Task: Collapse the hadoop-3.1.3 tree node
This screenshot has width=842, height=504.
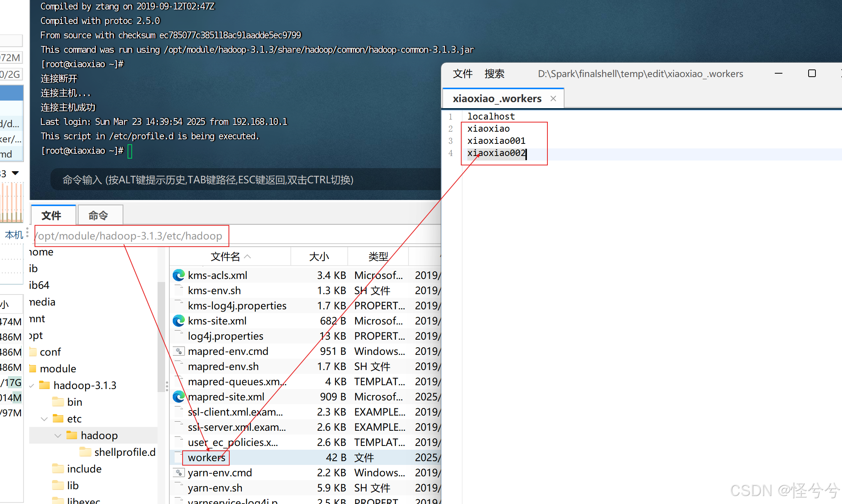Action: click(x=32, y=386)
